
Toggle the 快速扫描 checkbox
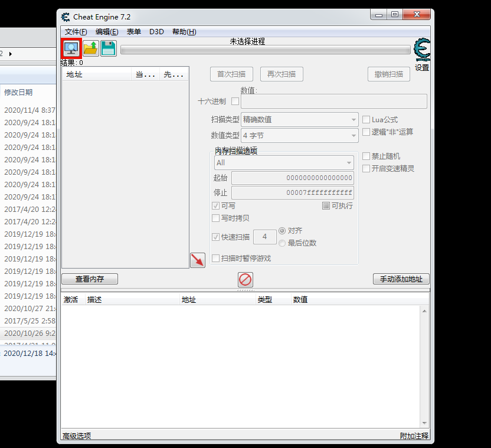tap(215, 237)
